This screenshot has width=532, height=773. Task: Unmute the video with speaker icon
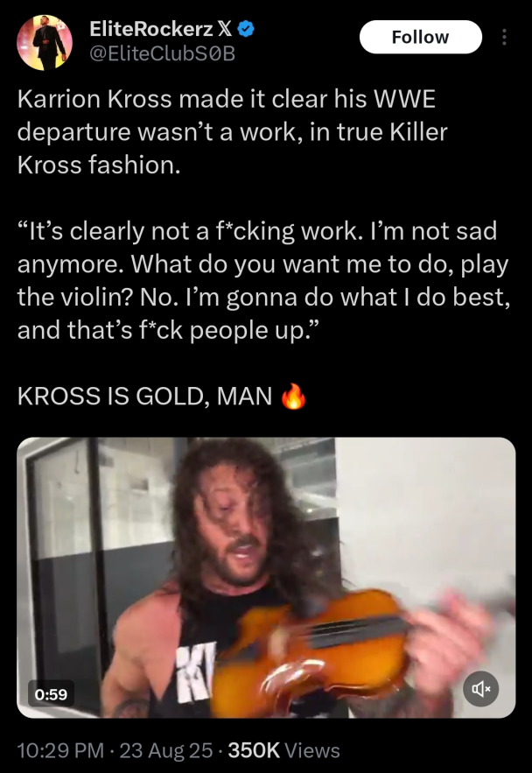480,689
